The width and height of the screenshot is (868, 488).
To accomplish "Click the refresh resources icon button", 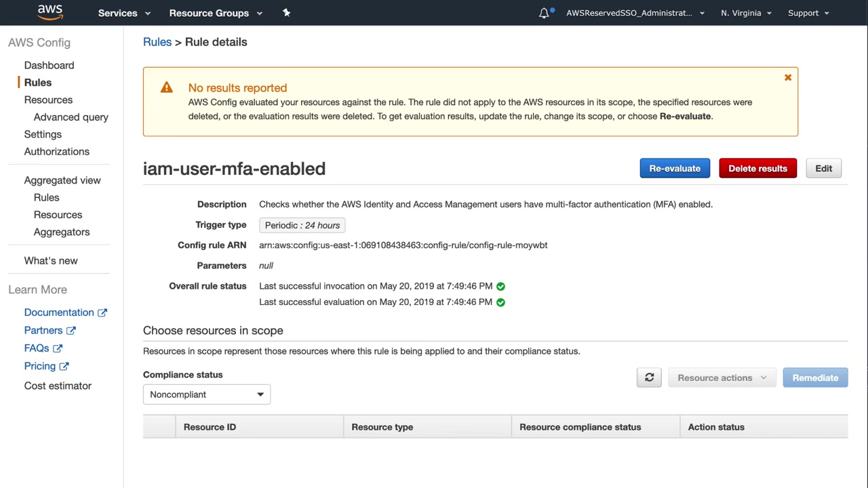I will 649,378.
